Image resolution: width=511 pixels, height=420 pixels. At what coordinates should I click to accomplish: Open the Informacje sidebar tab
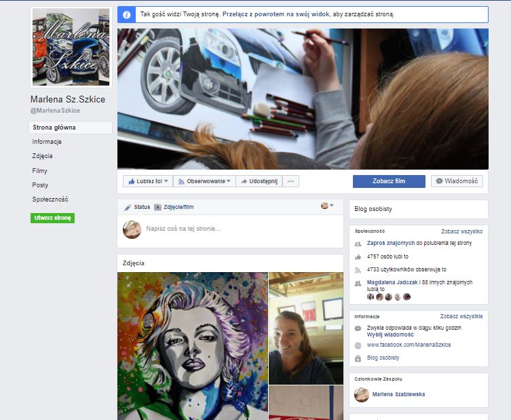[47, 142]
